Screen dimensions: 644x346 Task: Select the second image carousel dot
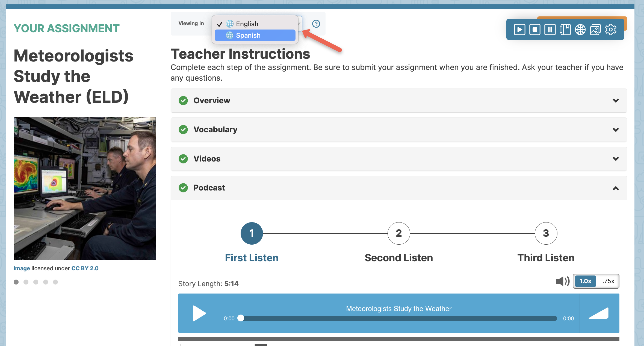(x=26, y=282)
